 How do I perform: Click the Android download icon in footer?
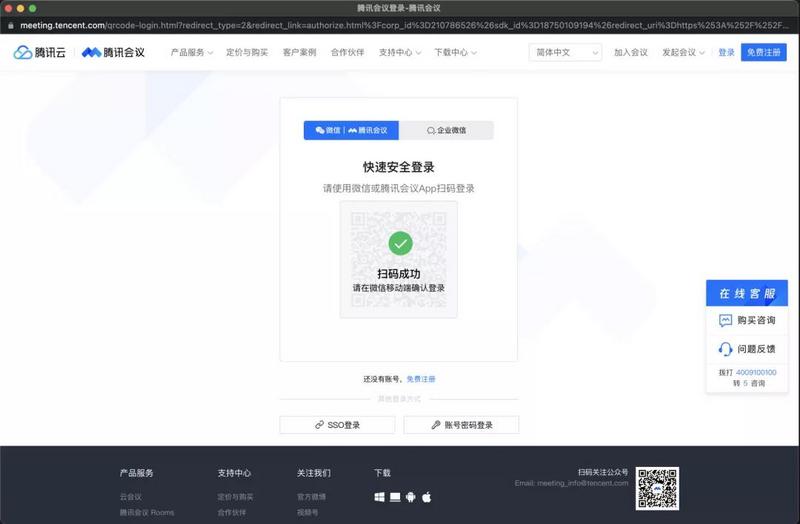click(411, 497)
